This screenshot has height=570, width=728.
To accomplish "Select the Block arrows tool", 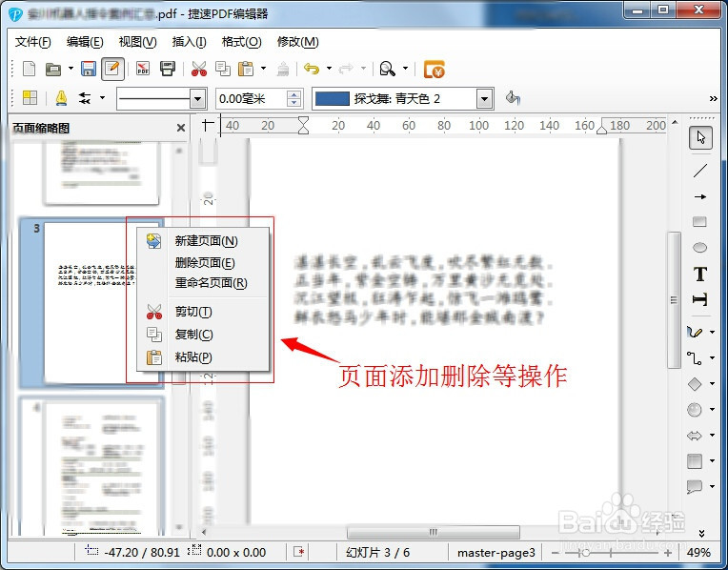I will coord(694,436).
